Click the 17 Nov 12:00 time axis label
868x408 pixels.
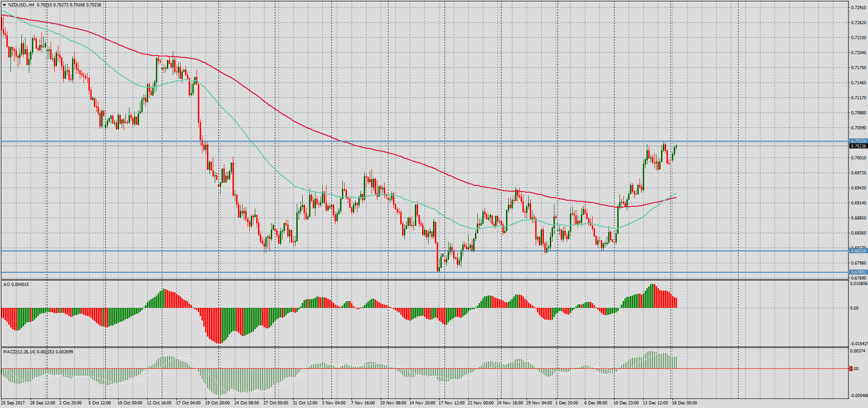pos(451,403)
